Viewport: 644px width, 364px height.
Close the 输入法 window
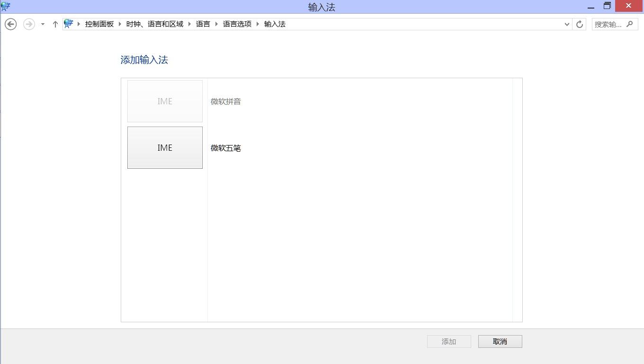[629, 6]
